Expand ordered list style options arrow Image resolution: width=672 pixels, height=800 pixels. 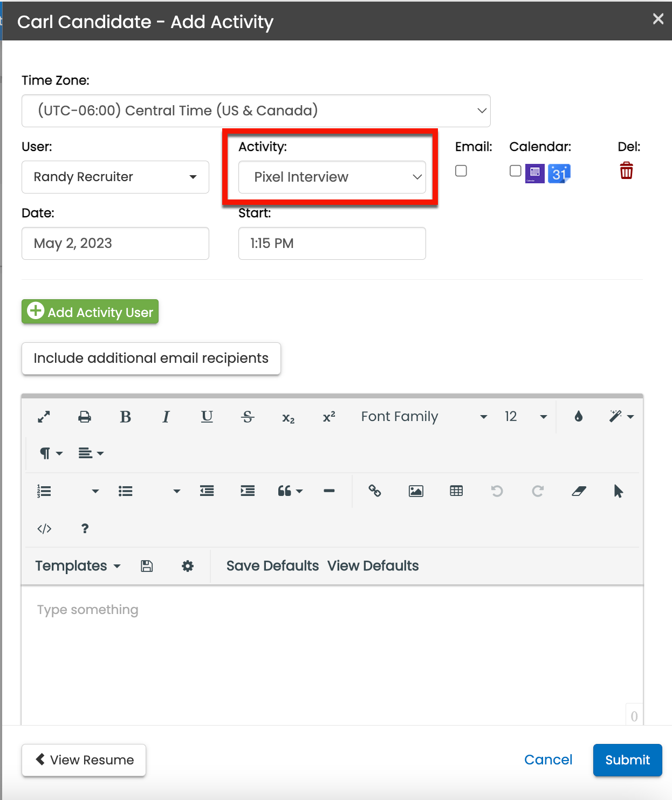[x=95, y=491]
